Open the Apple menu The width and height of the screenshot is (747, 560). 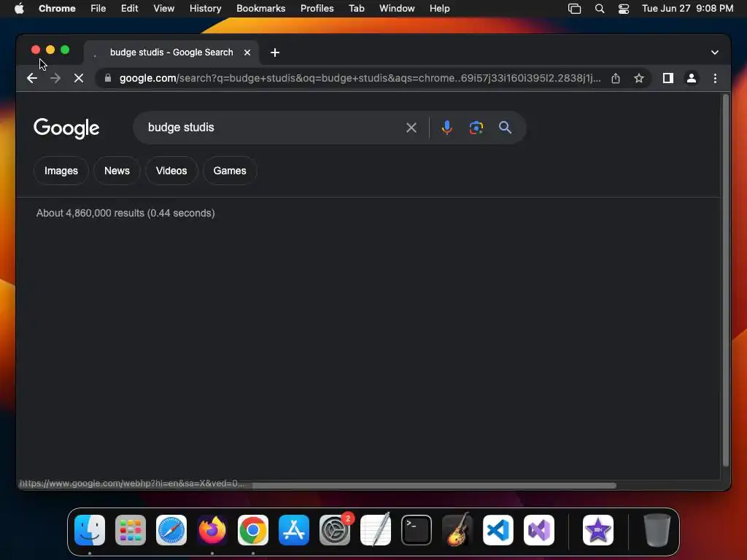pos(19,9)
